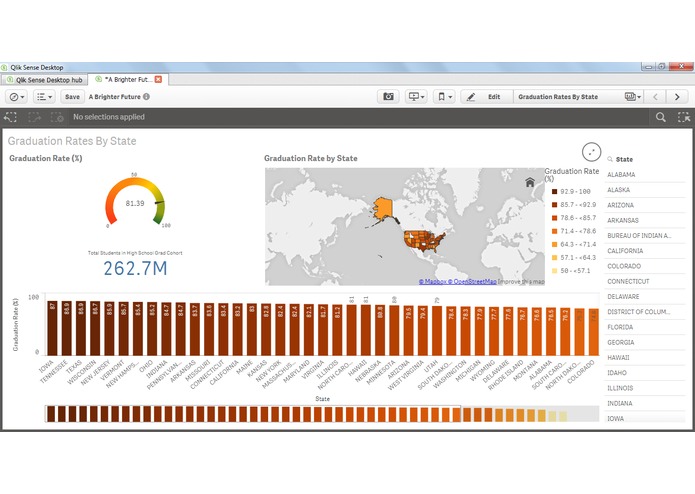Viewport: 695px width, 494px height.
Task: Select CALIFORNIA in State list
Action: click(x=645, y=251)
